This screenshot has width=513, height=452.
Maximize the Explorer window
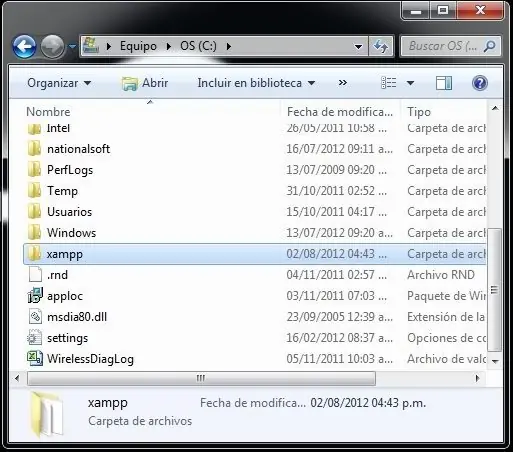click(x=443, y=11)
